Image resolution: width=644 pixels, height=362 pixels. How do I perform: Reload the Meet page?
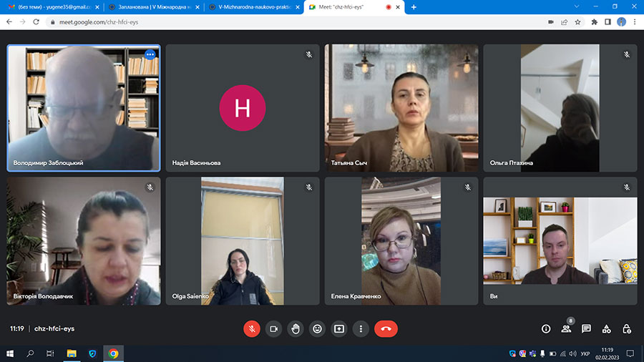(x=36, y=21)
